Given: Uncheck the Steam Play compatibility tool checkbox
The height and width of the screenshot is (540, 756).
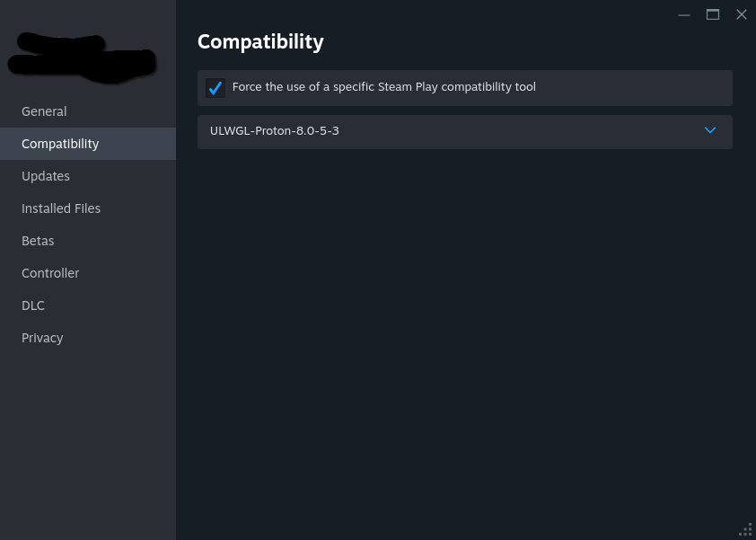Looking at the screenshot, I should click(215, 88).
